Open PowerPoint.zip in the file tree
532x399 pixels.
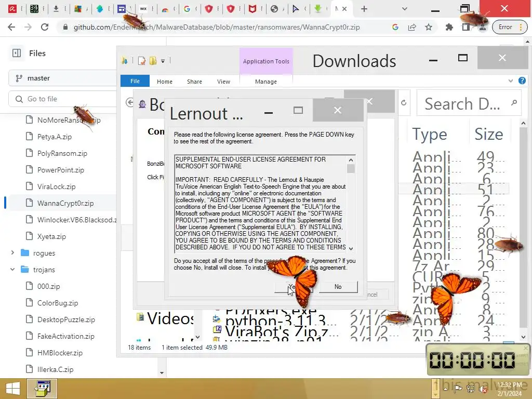61,170
